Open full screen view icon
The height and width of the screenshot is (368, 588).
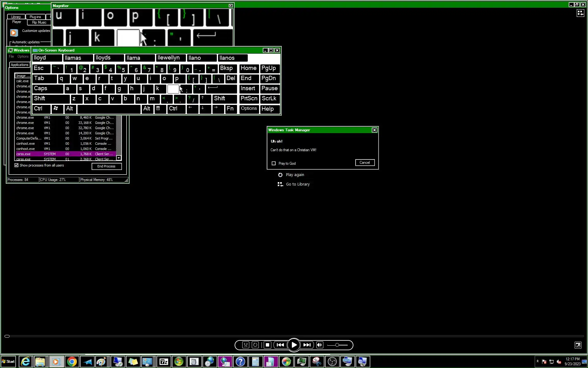pos(578,345)
